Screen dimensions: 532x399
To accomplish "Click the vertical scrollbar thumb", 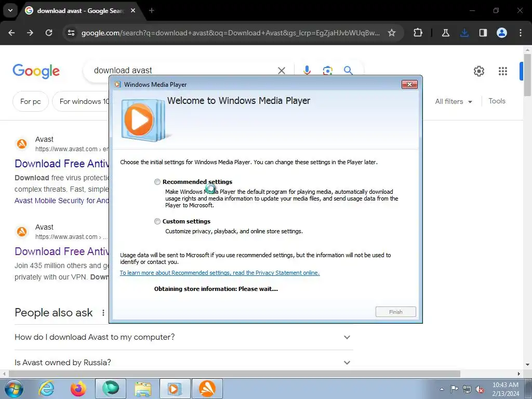I will [527, 75].
